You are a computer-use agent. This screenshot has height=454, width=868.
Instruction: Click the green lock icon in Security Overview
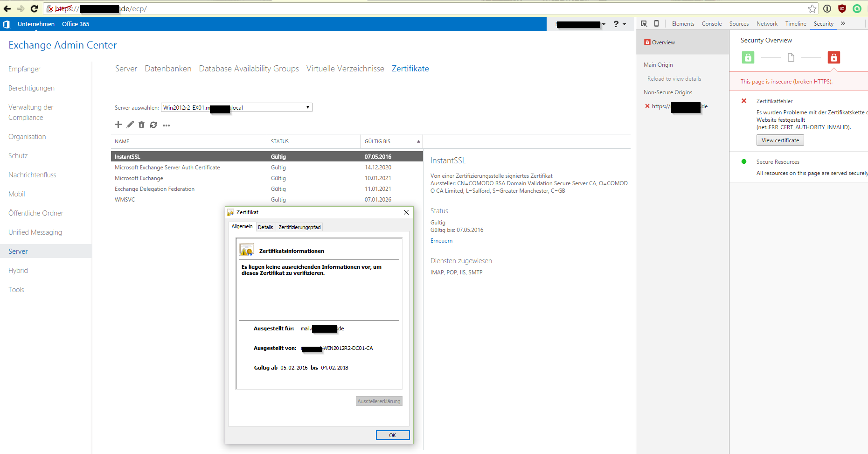[748, 57]
